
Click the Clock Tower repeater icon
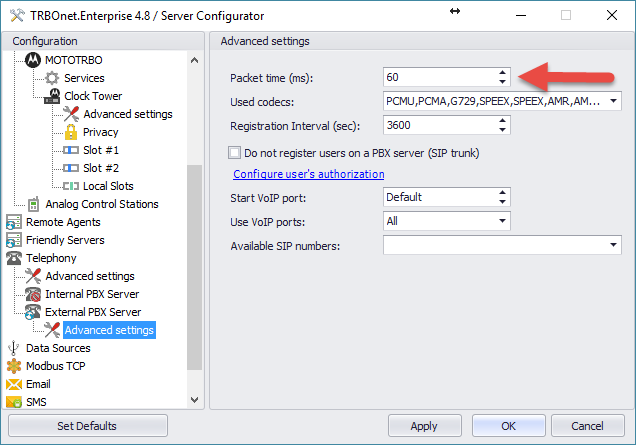point(52,96)
